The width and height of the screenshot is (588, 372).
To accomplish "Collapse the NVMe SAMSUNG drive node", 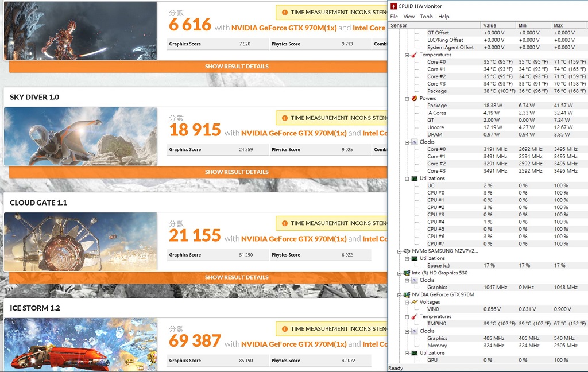I will 400,251.
